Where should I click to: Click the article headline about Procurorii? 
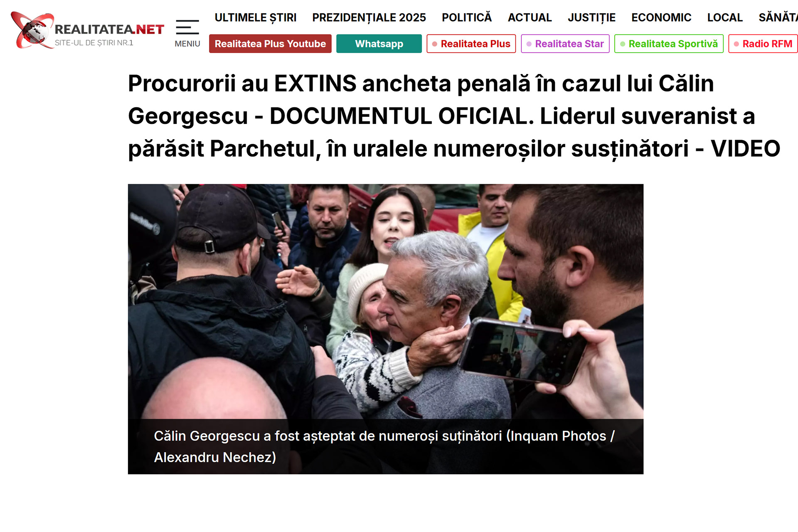(454, 116)
